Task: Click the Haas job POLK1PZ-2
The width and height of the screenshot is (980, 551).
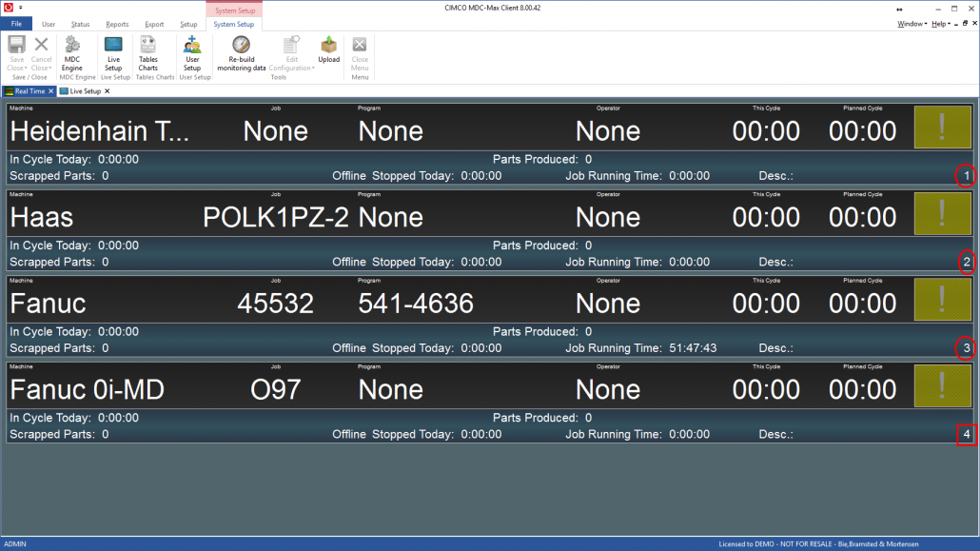Action: click(x=275, y=218)
